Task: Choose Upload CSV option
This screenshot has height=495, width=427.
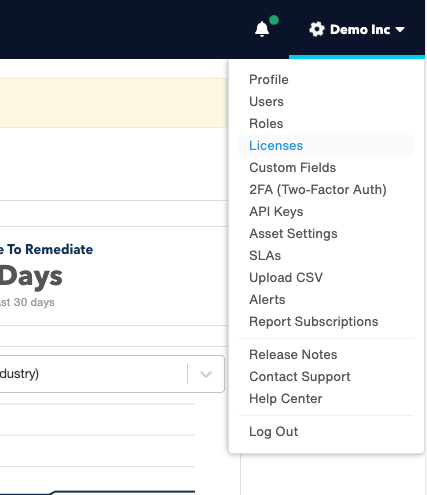Action: (286, 278)
